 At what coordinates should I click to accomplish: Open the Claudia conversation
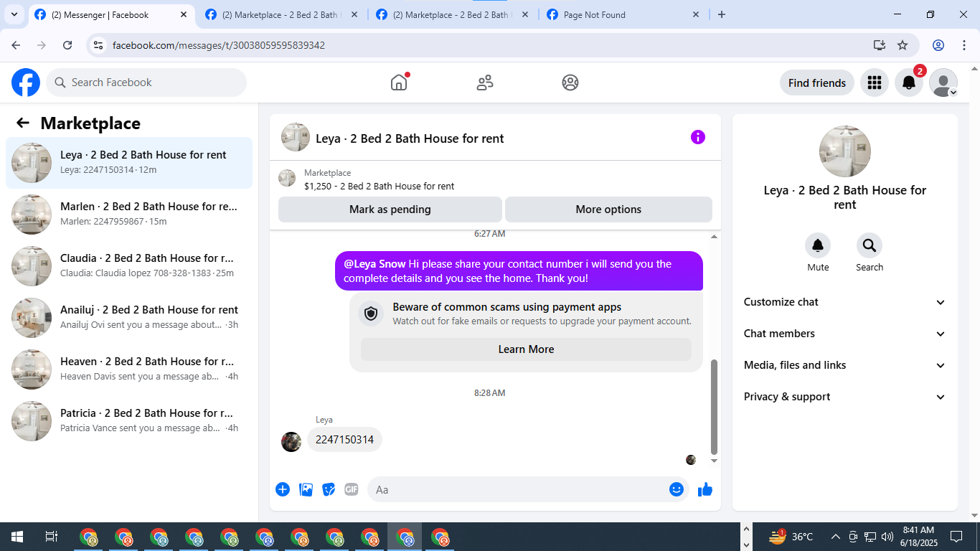click(129, 266)
